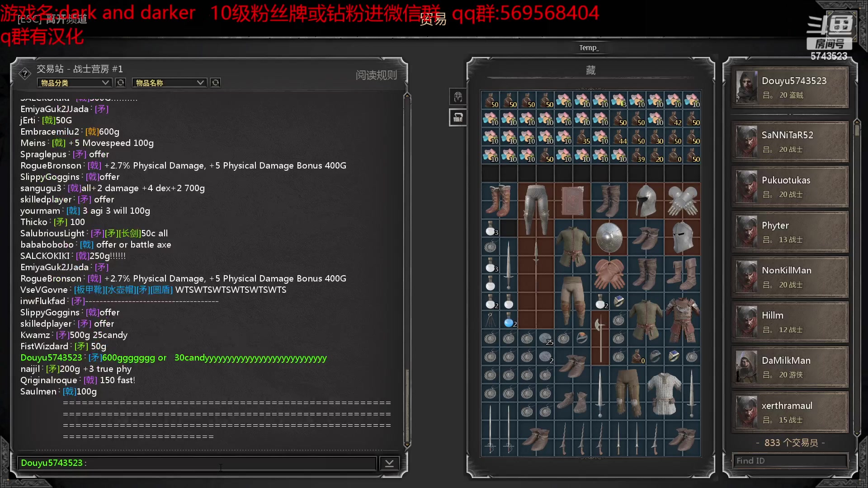Open trader Hillm's card
Image resolution: width=868 pixels, height=488 pixels.
click(x=790, y=322)
